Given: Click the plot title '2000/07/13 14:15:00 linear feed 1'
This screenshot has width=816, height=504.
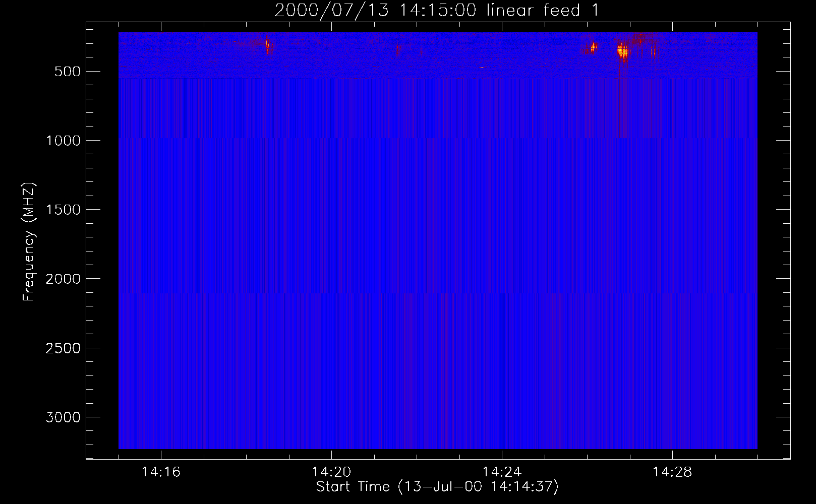Looking at the screenshot, I should point(437,10).
